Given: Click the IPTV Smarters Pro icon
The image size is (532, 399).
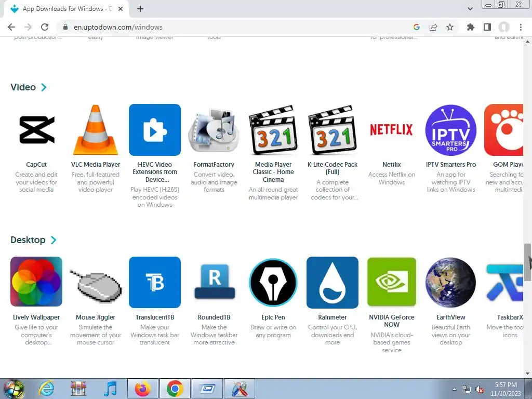Looking at the screenshot, I should (x=451, y=129).
